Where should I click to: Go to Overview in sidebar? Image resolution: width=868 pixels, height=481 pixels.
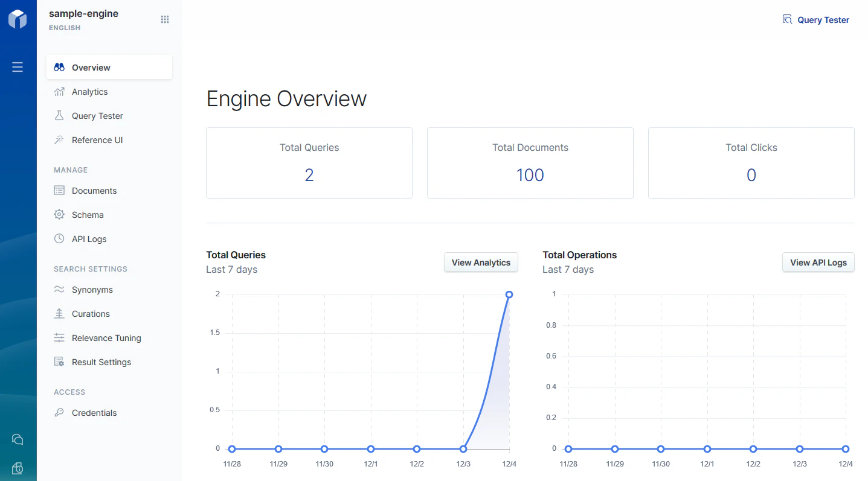(109, 68)
